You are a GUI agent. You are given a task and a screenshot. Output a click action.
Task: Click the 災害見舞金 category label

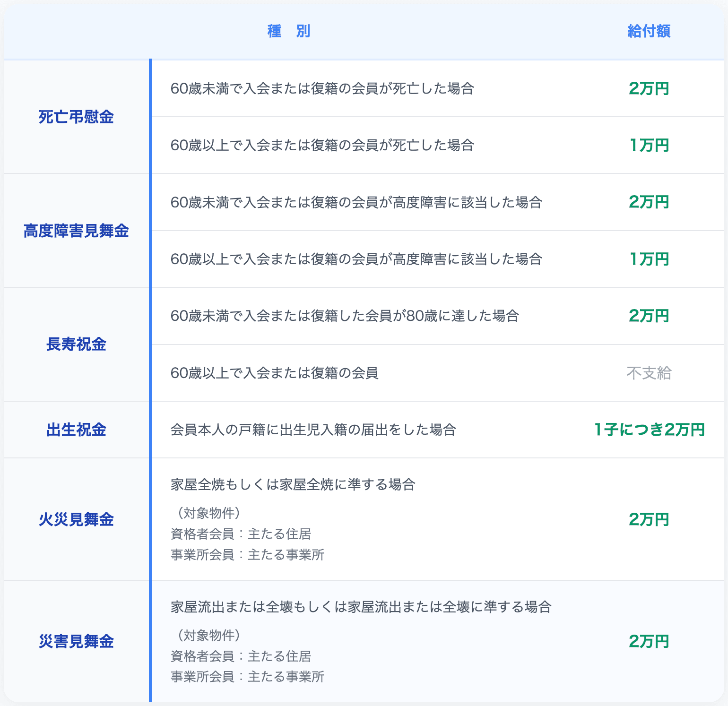(x=76, y=641)
